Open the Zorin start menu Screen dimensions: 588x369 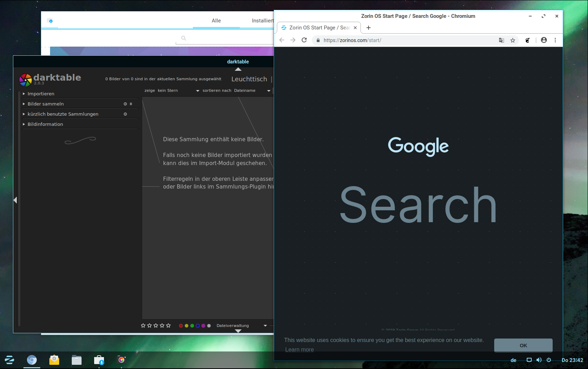[x=9, y=360]
